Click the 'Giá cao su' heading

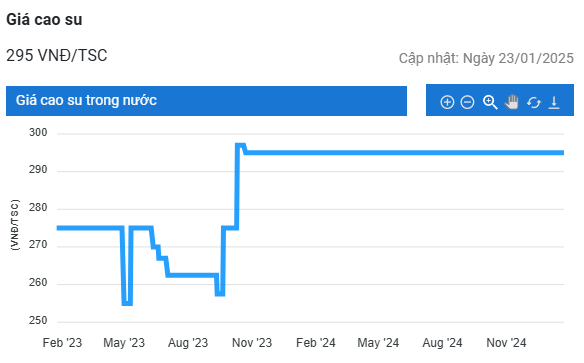44,20
